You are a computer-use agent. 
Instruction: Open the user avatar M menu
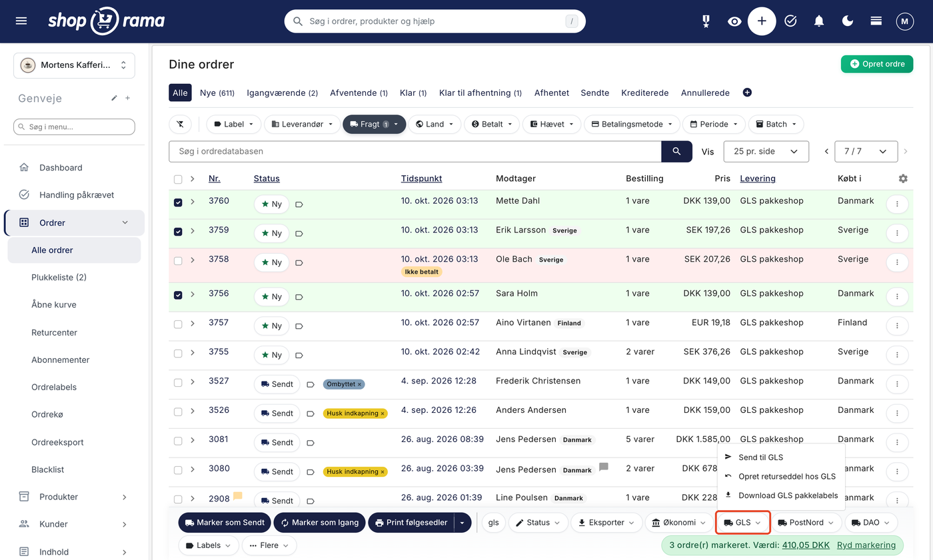(x=904, y=21)
